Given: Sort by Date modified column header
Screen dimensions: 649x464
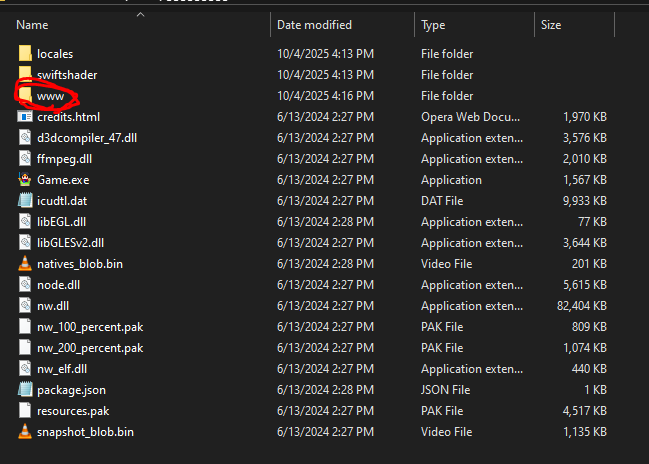Looking at the screenshot, I should 312,24.
